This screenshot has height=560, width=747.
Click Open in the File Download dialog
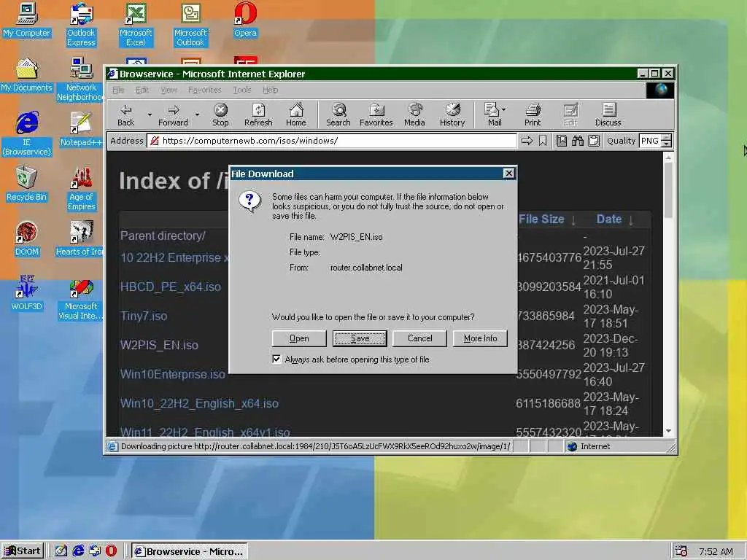coord(299,338)
